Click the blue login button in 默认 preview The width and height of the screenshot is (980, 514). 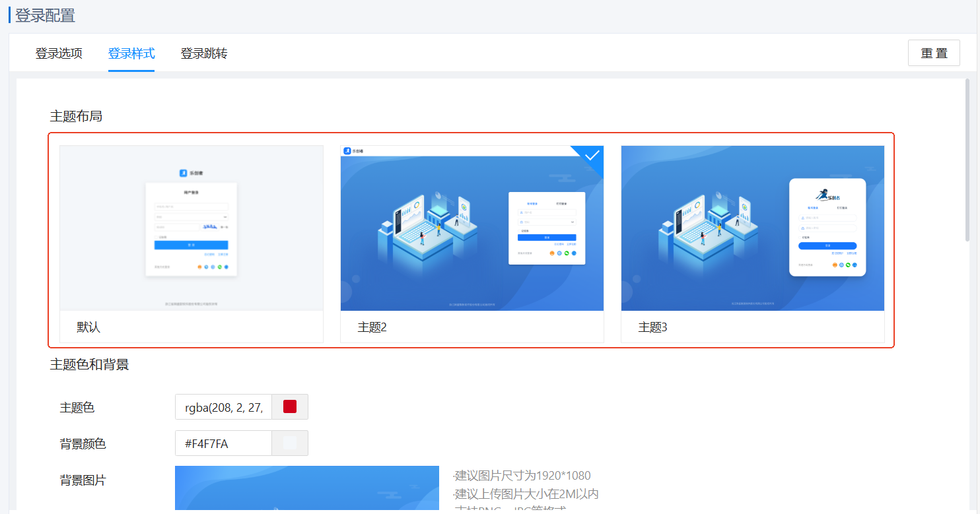tap(191, 245)
